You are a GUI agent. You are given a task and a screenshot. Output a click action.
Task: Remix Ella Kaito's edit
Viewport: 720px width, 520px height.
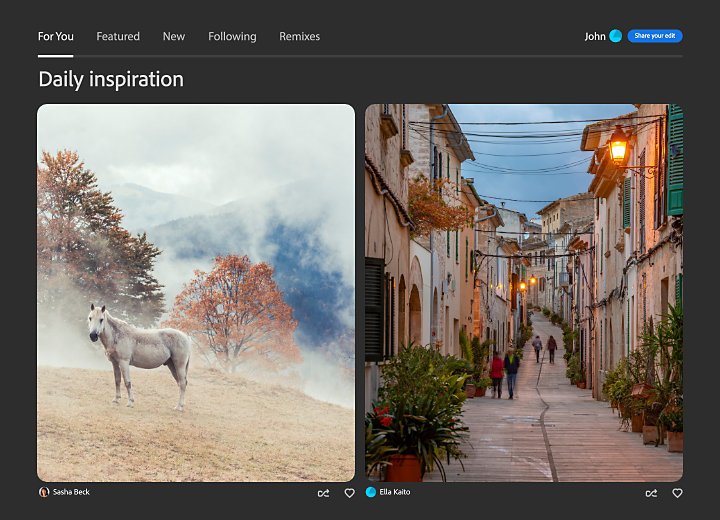pyautogui.click(x=651, y=493)
